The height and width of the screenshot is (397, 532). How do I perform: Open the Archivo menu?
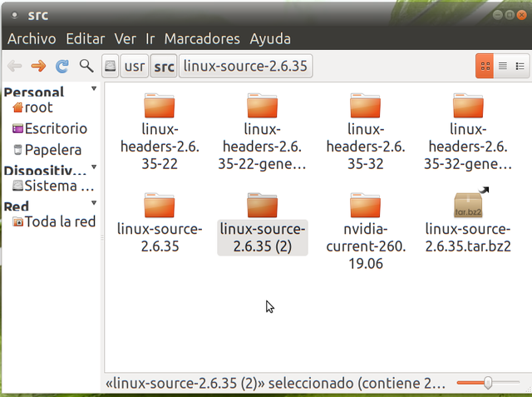[32, 39]
